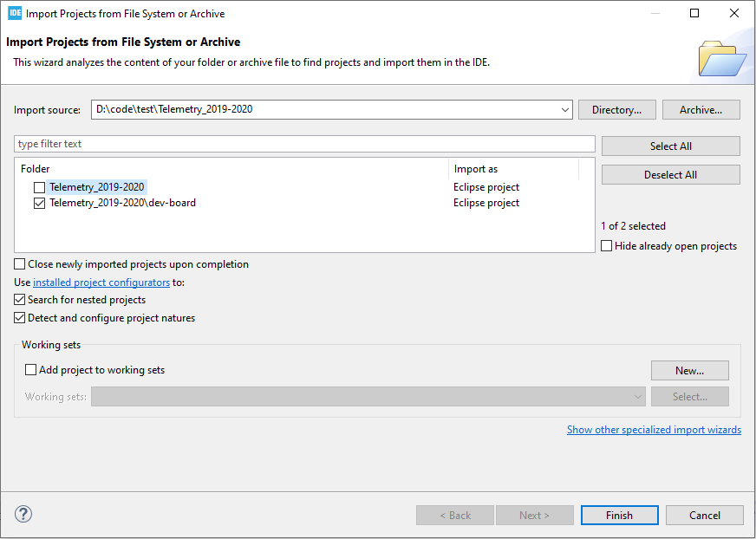This screenshot has width=756, height=539.
Task: Click the Directory... button
Action: [616, 110]
